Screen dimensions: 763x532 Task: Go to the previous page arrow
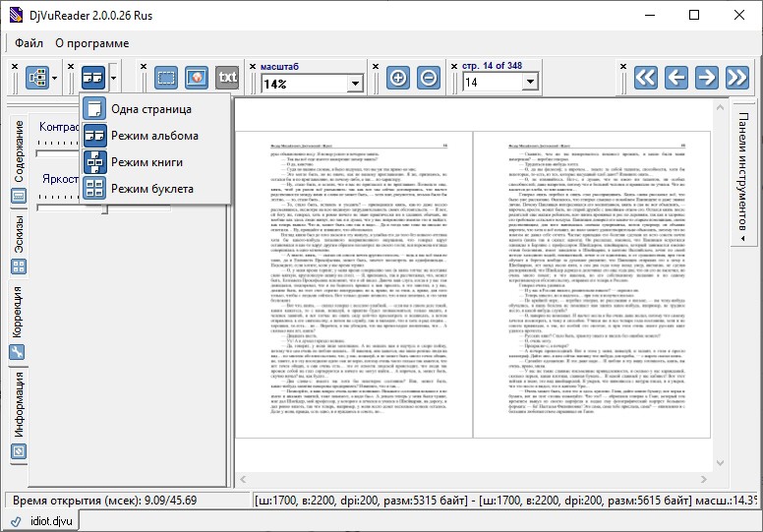click(x=675, y=78)
